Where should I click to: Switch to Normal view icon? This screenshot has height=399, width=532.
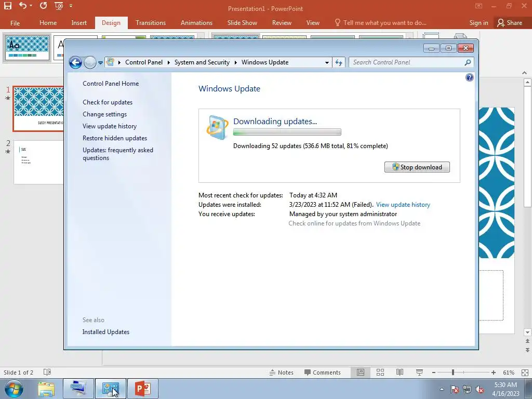[x=361, y=373]
